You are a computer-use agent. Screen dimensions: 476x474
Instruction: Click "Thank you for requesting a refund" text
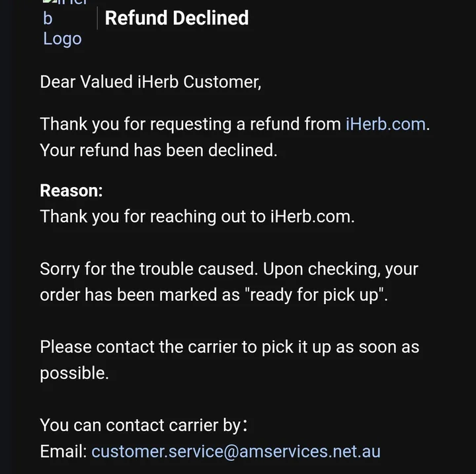pyautogui.click(x=190, y=124)
